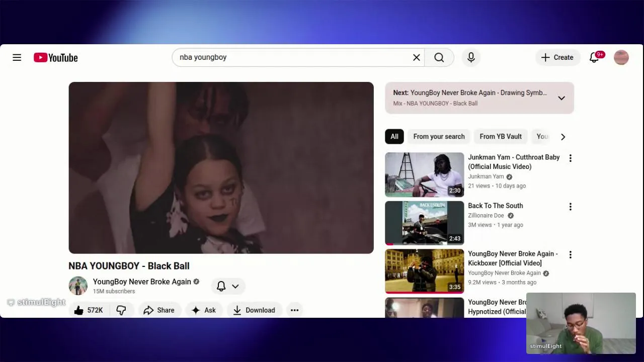Select the All filter chip

[394, 137]
